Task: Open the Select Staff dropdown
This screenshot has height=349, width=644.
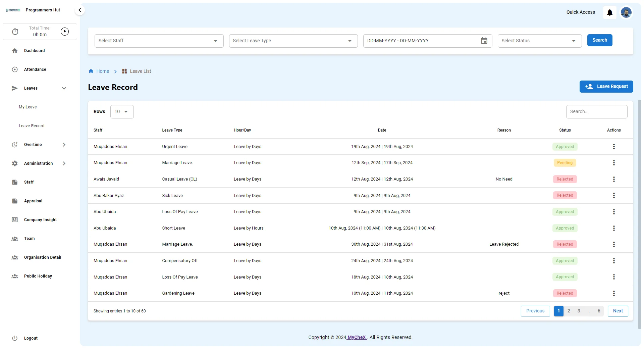Action: click(159, 41)
